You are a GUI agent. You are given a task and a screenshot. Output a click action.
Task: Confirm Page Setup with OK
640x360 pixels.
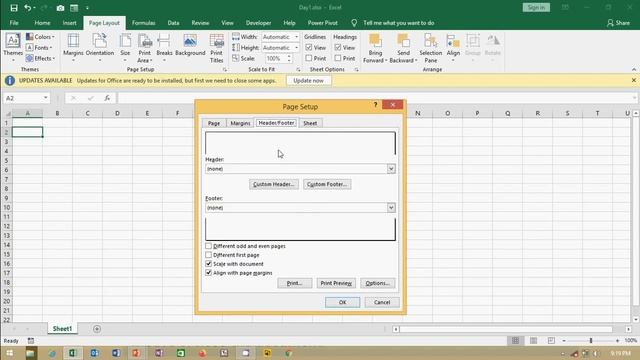pyautogui.click(x=342, y=302)
